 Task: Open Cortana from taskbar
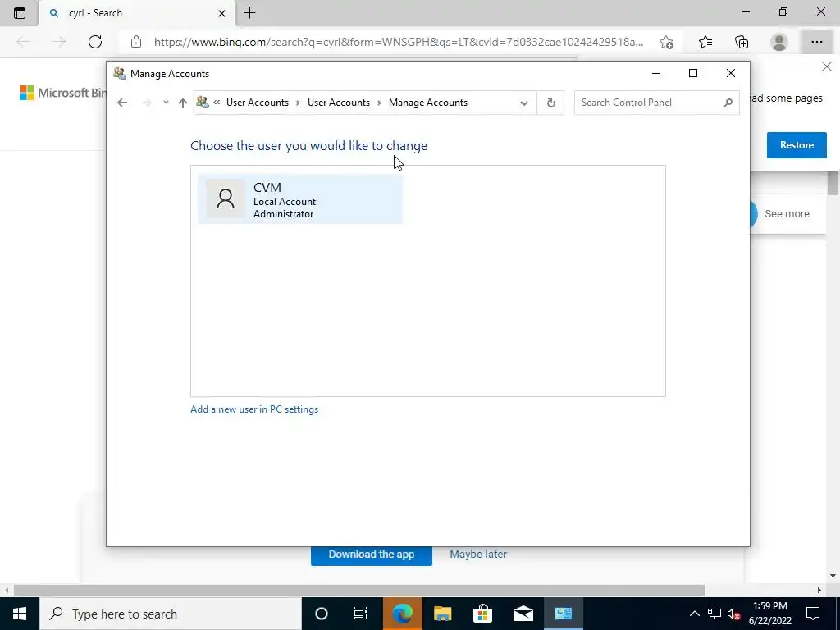322,614
